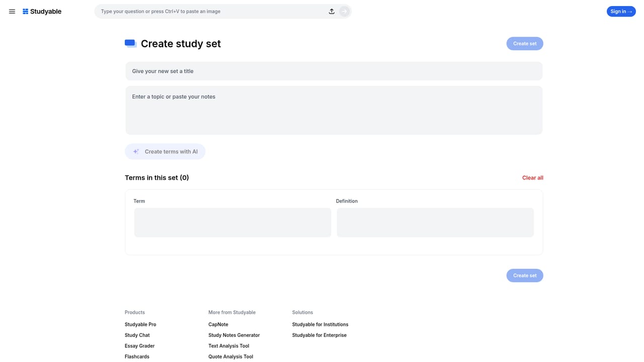Open Essay Grader footer link
This screenshot has width=644, height=362.
click(140, 346)
